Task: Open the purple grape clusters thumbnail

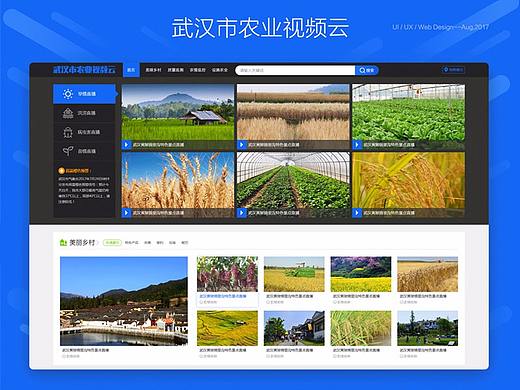Action: (x=227, y=274)
